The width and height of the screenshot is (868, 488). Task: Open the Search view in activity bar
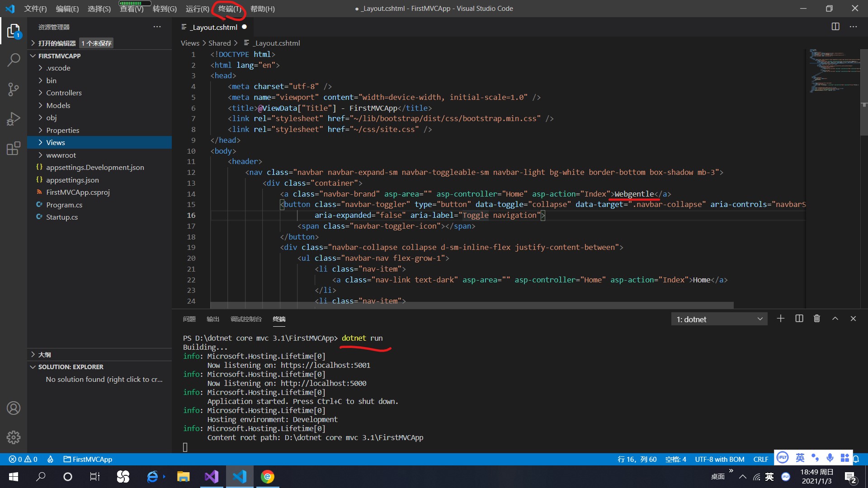pyautogui.click(x=14, y=60)
